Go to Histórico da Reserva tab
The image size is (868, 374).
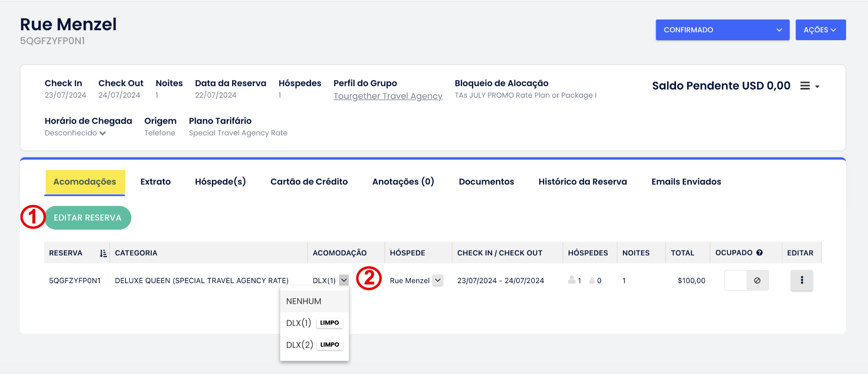point(582,182)
